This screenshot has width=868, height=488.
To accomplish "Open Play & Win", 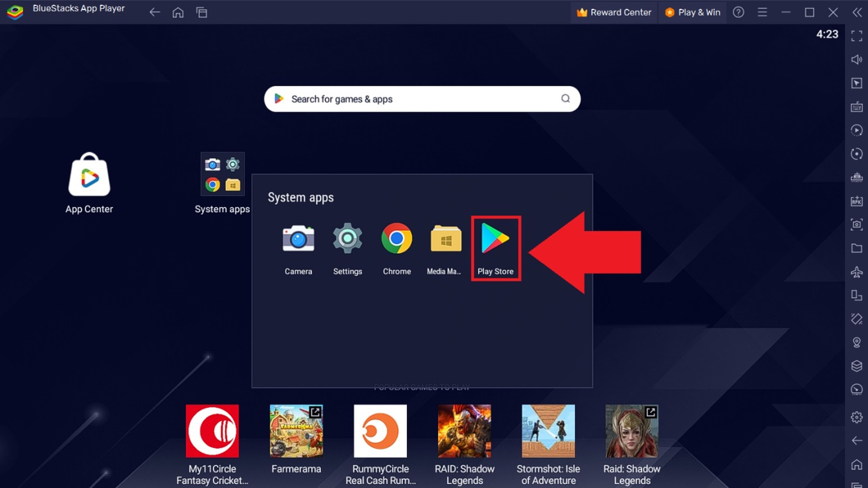I will pos(692,12).
